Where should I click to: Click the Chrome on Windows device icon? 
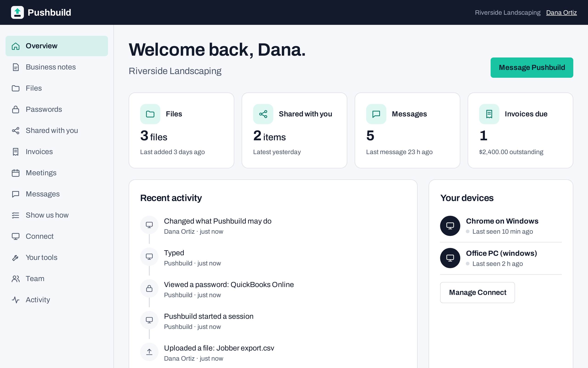point(450,226)
